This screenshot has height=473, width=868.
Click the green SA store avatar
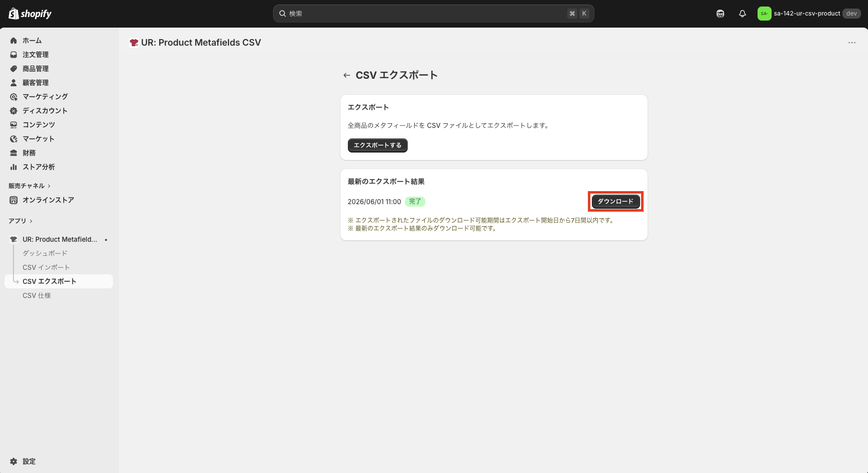(x=764, y=14)
